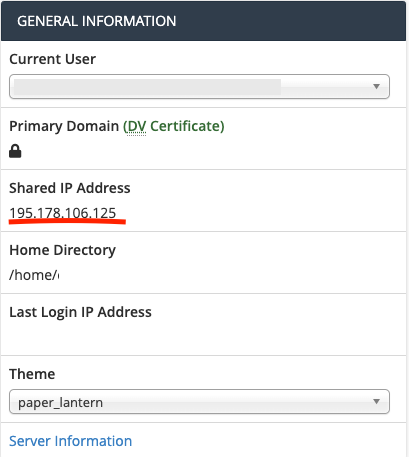The image size is (409, 457).
Task: Click the Primary Domain label
Action: [x=64, y=126]
